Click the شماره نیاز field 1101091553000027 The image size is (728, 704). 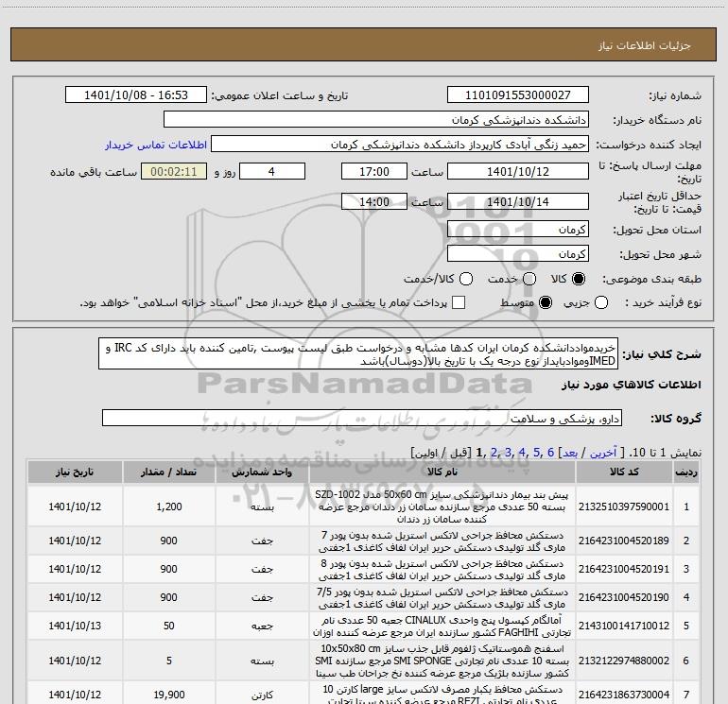pyautogui.click(x=518, y=94)
